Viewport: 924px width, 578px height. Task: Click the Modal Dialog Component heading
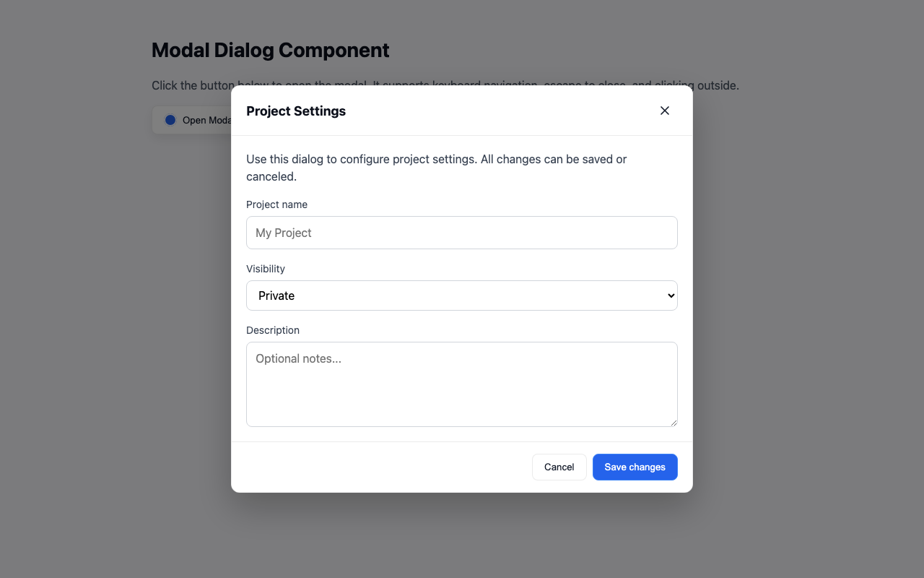coord(270,50)
